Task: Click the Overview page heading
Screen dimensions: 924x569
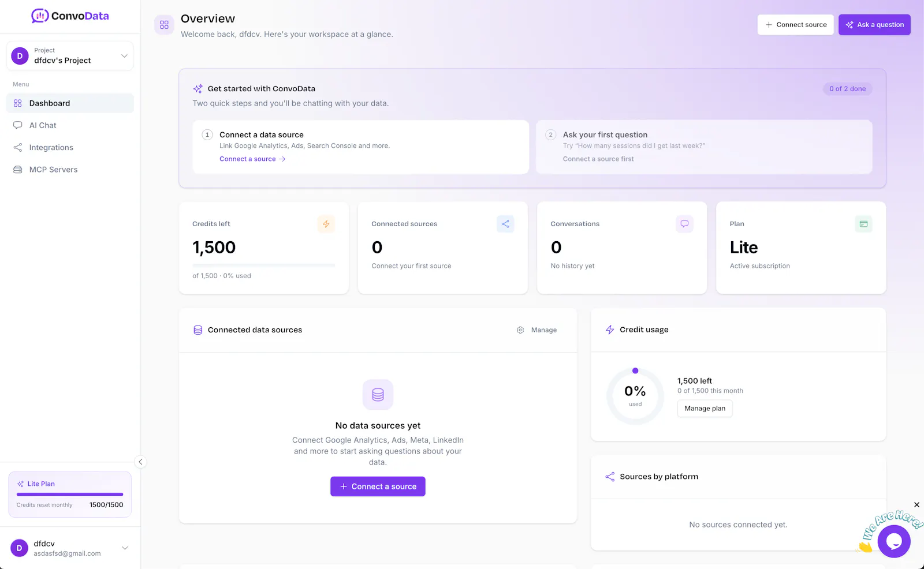Action: [x=208, y=19]
